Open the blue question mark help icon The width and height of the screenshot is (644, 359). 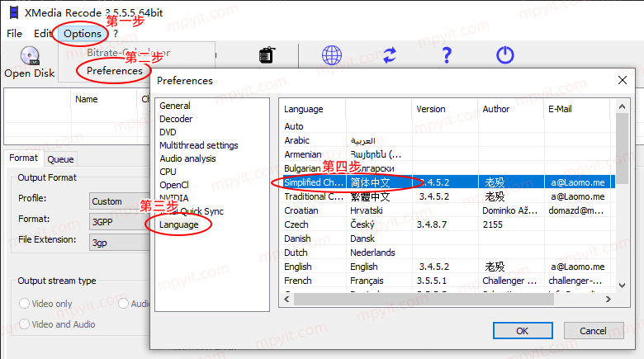(447, 55)
